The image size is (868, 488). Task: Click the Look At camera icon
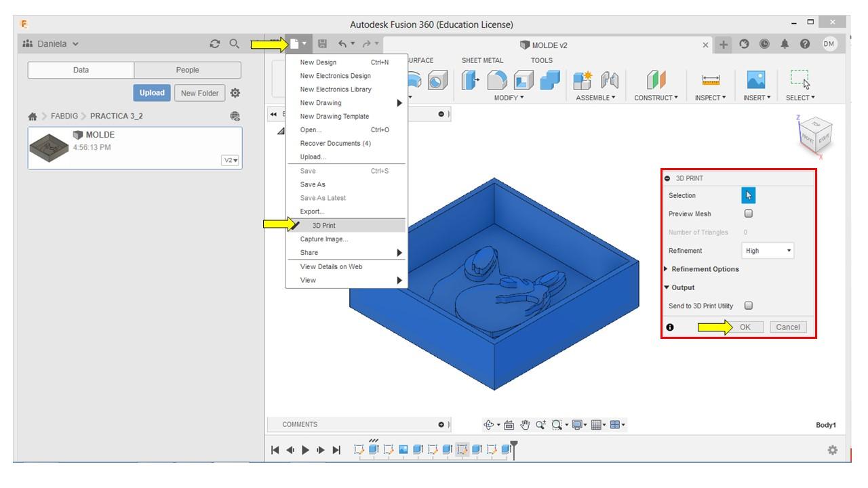pyautogui.click(x=508, y=425)
